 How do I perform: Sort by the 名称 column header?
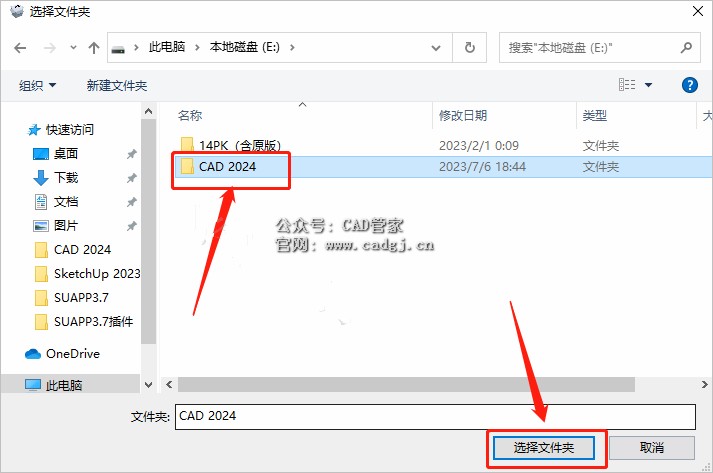click(x=190, y=116)
